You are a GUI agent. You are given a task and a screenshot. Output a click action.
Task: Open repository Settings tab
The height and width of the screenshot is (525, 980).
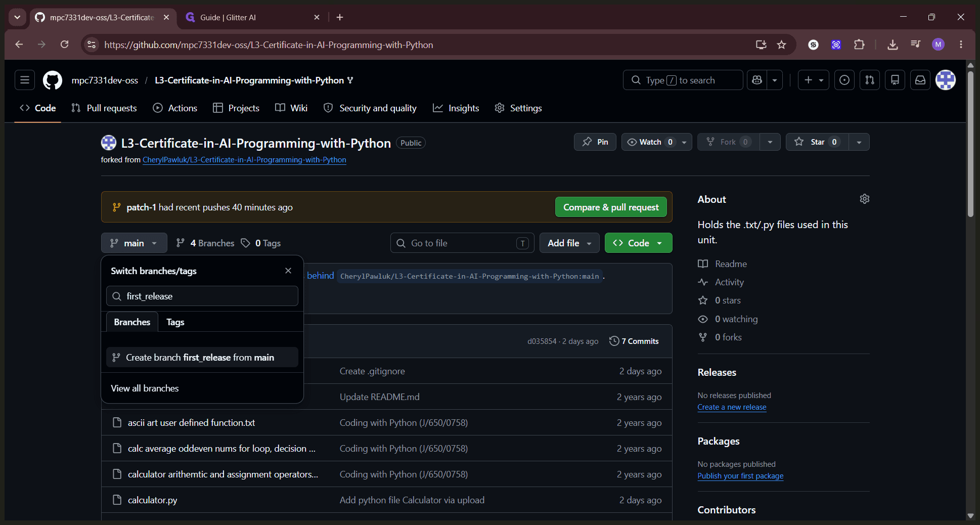518,108
